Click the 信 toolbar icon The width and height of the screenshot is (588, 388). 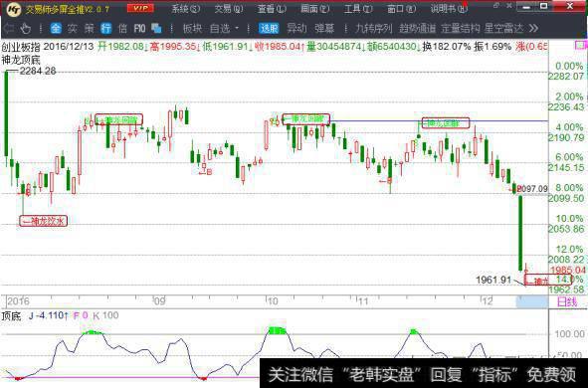(x=122, y=28)
